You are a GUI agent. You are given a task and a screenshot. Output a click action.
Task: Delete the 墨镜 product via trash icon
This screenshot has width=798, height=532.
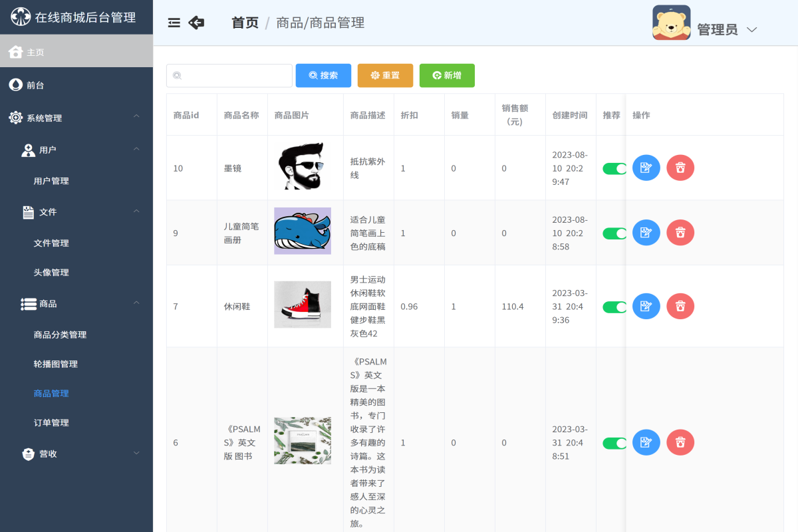point(680,168)
